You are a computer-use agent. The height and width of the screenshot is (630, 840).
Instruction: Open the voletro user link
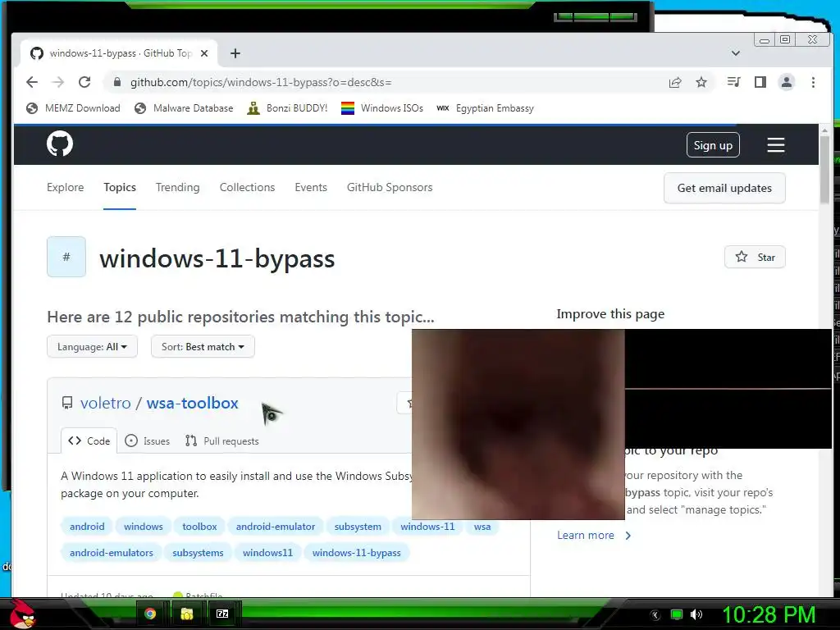[x=106, y=403]
